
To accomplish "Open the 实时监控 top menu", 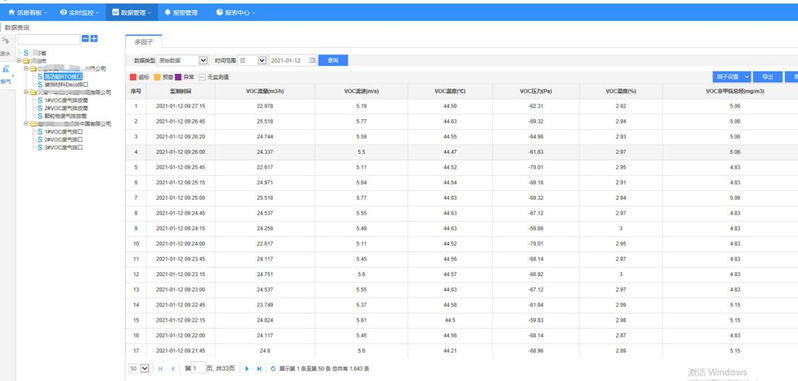I will [x=79, y=12].
